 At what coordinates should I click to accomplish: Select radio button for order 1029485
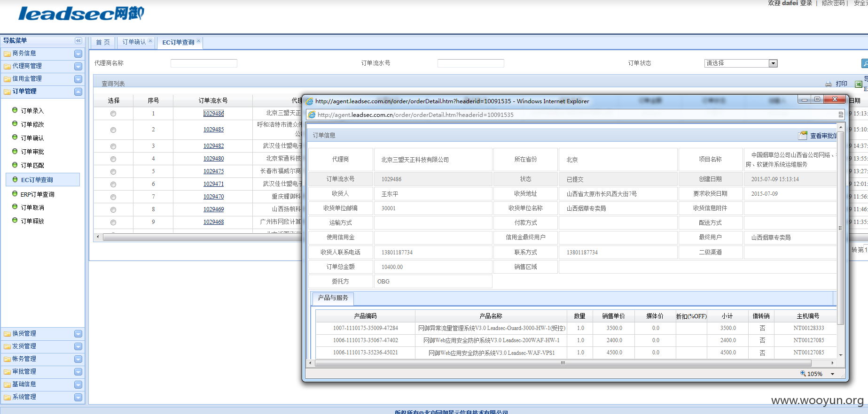(x=113, y=130)
